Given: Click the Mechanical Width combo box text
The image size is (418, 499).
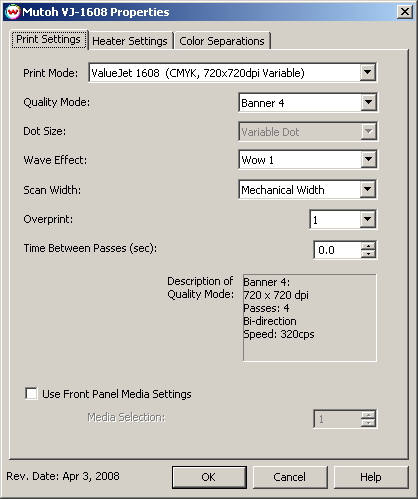Looking at the screenshot, I should [283, 190].
